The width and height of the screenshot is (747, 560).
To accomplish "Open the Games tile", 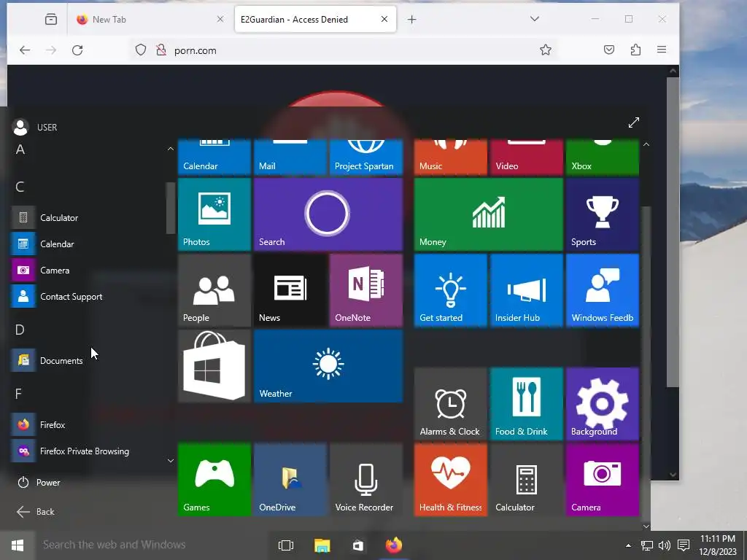I will tap(214, 480).
